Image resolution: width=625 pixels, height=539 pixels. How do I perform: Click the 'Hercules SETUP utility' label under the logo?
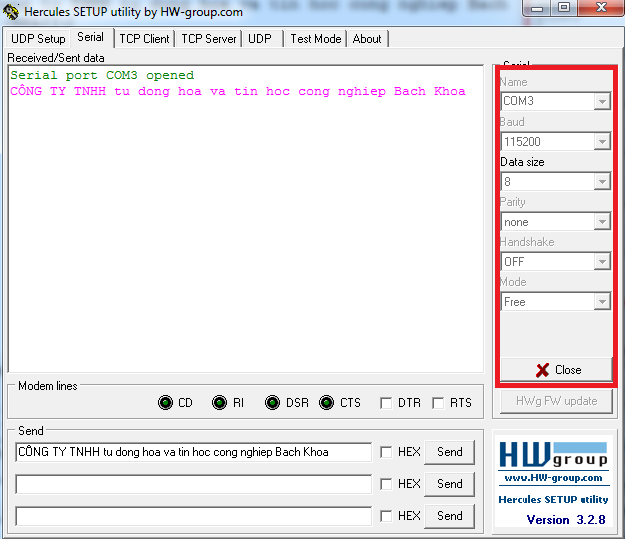[553, 500]
